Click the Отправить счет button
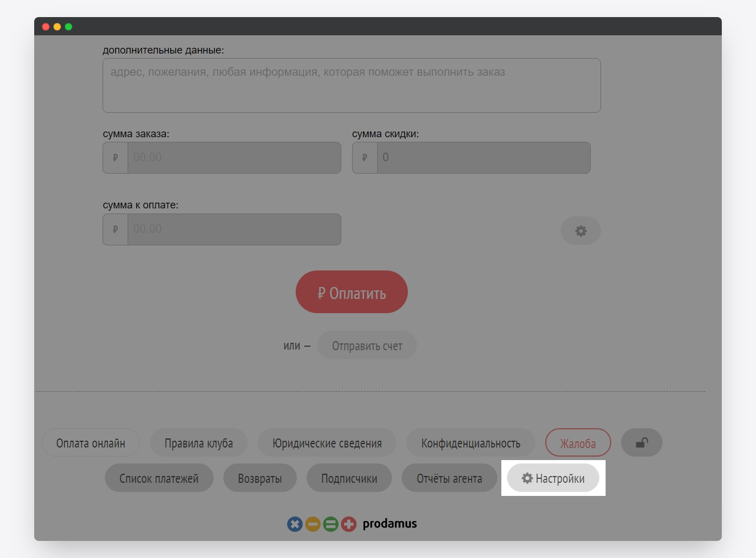Viewport: 756px width, 558px height. (367, 346)
